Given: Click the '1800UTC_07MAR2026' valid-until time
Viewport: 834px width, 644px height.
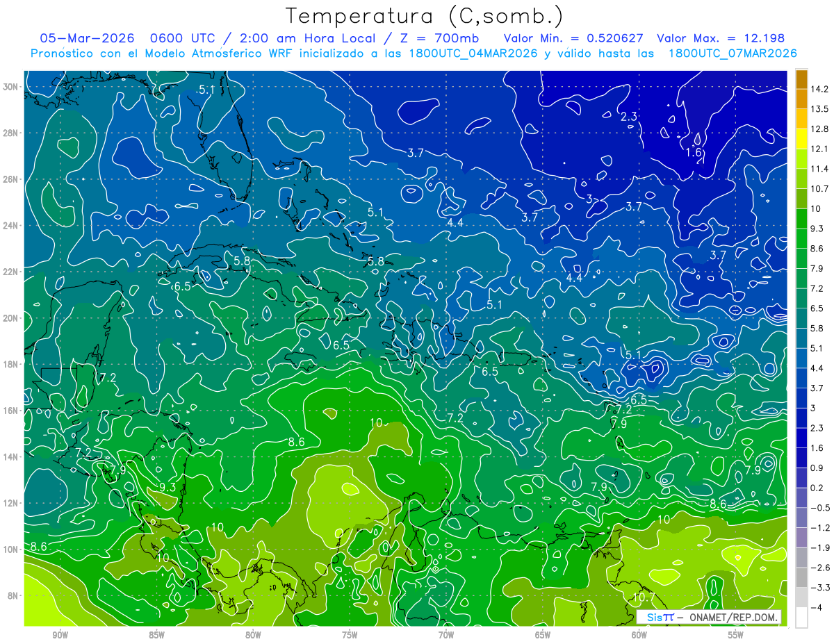Looking at the screenshot, I should (x=733, y=53).
